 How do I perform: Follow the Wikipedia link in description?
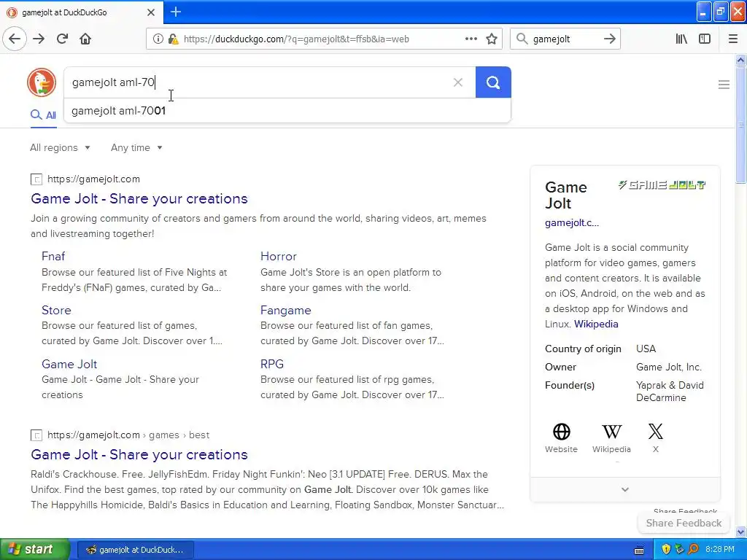click(596, 324)
